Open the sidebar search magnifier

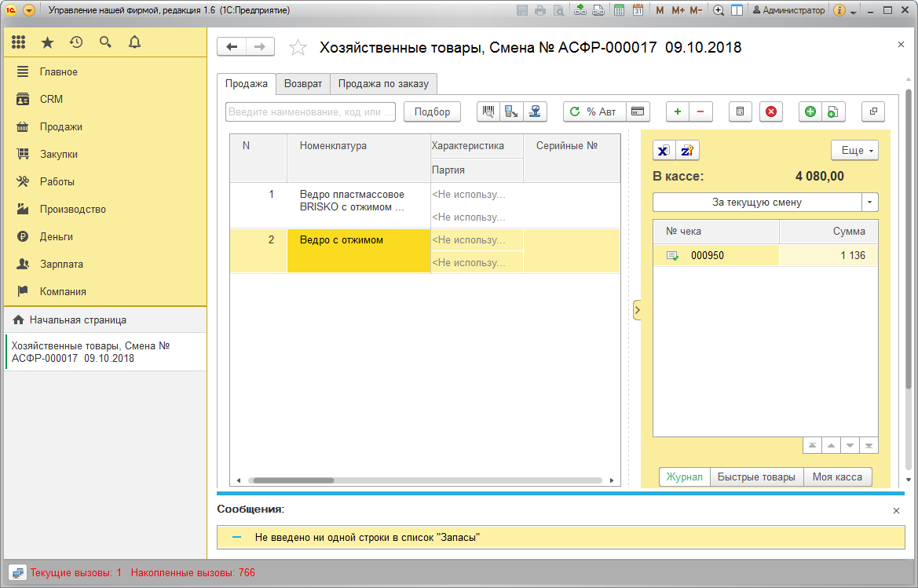[x=105, y=42]
